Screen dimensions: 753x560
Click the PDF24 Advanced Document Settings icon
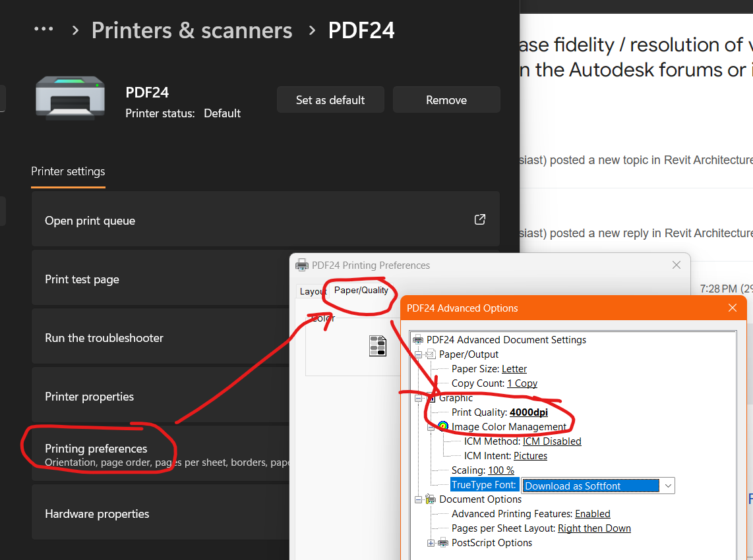pos(417,339)
